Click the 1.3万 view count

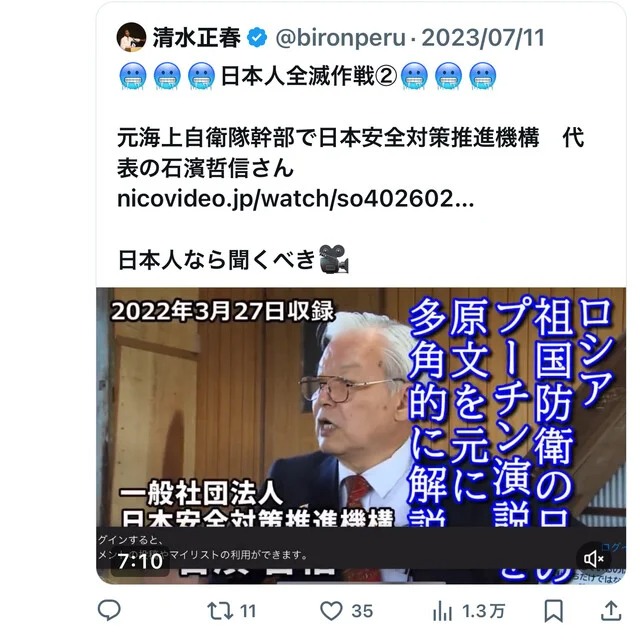click(x=484, y=611)
